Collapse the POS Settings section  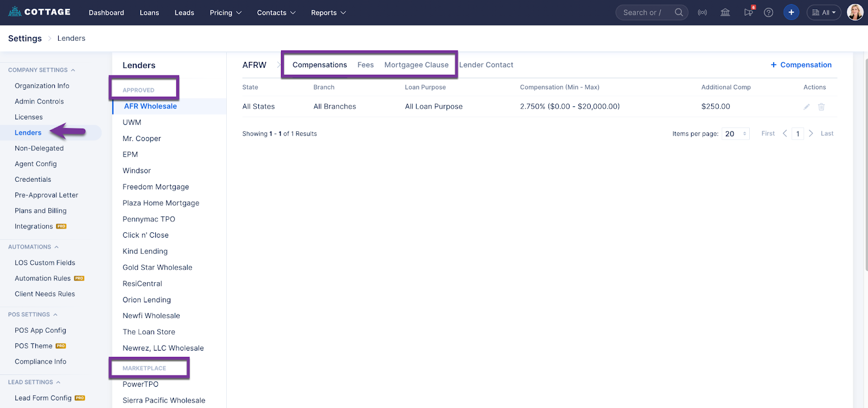(x=33, y=315)
